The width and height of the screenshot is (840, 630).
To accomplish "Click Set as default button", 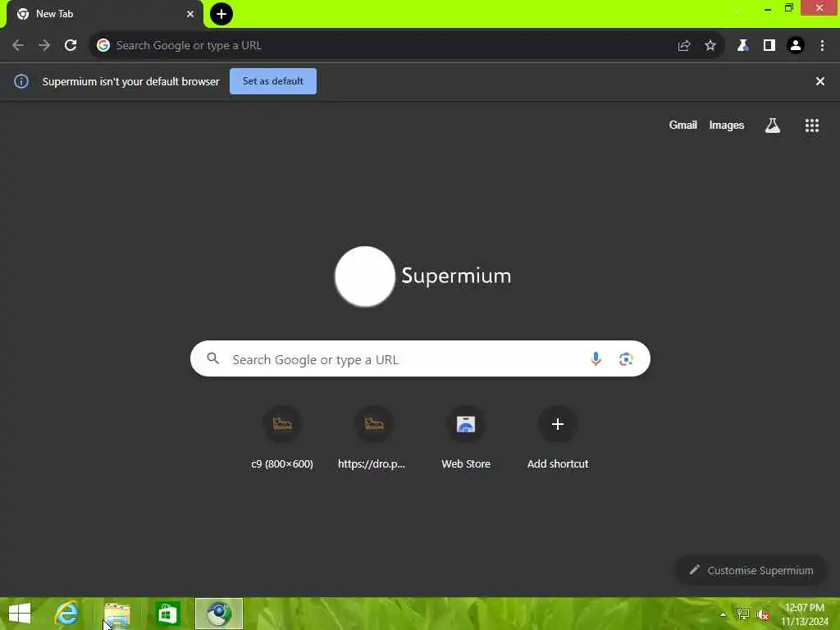I will (x=273, y=81).
